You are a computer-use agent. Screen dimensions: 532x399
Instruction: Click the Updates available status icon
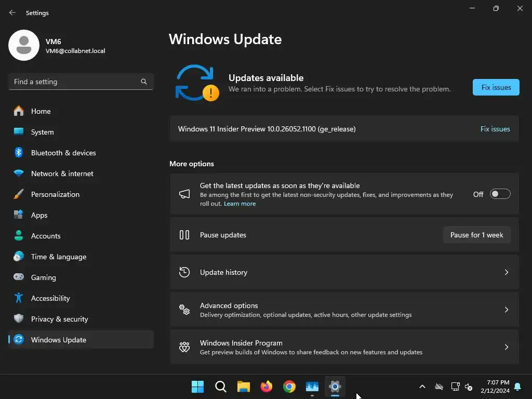tap(197, 83)
